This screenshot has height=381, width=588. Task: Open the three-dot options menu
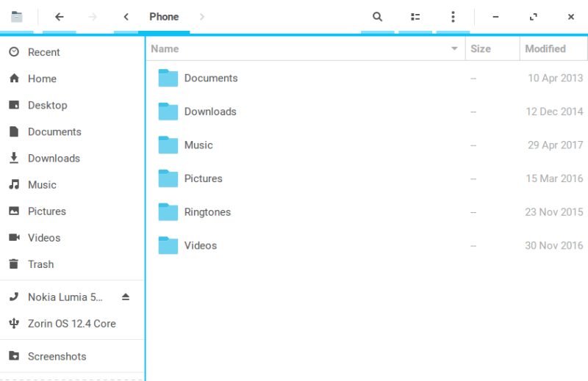tap(453, 16)
